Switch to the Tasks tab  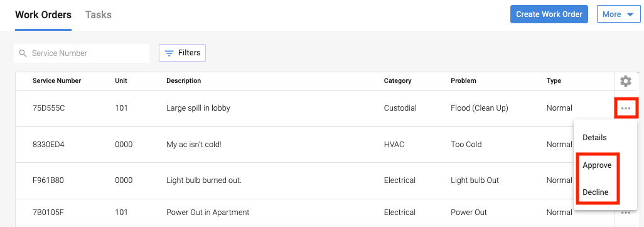(99, 15)
